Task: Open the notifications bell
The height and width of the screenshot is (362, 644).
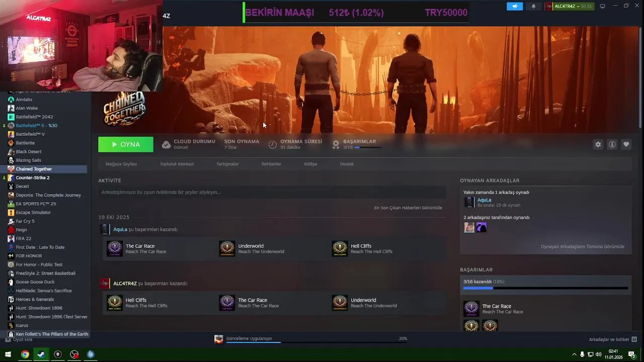Action: (533, 6)
